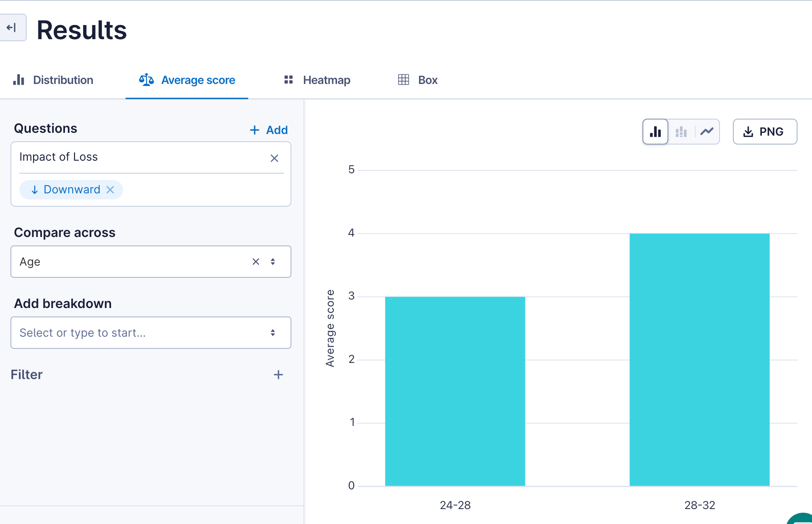Switch to the Heatmap tab
Viewport: 812px width, 524px height.
point(317,80)
